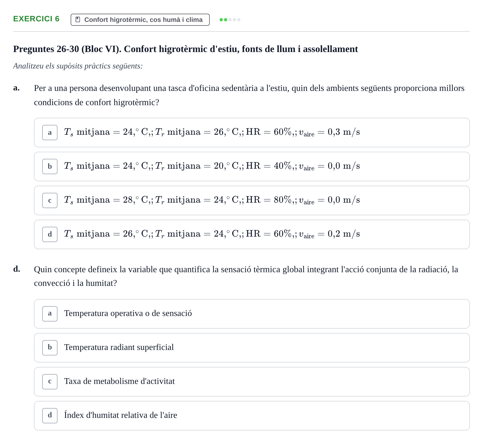The height and width of the screenshot is (448, 483).
Task: Choose 'Índex d'humitat relativa de l'aire'
Action: tap(252, 416)
